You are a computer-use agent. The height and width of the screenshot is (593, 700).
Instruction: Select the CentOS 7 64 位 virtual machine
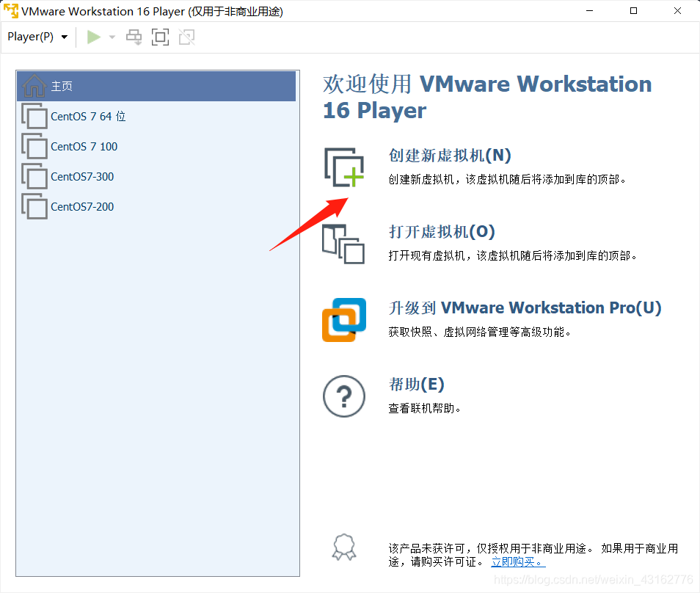coord(156,117)
